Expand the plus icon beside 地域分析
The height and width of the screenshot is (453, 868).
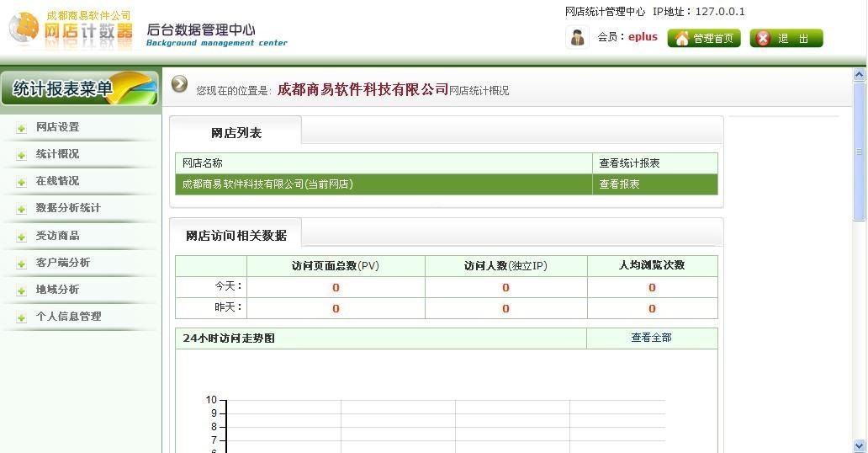[x=21, y=290]
